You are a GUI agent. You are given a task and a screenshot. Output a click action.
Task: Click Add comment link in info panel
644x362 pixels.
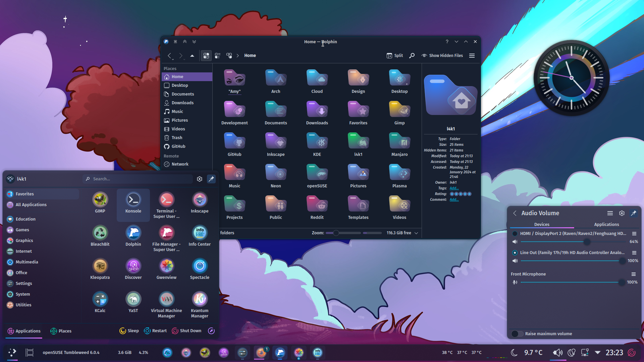(x=454, y=200)
